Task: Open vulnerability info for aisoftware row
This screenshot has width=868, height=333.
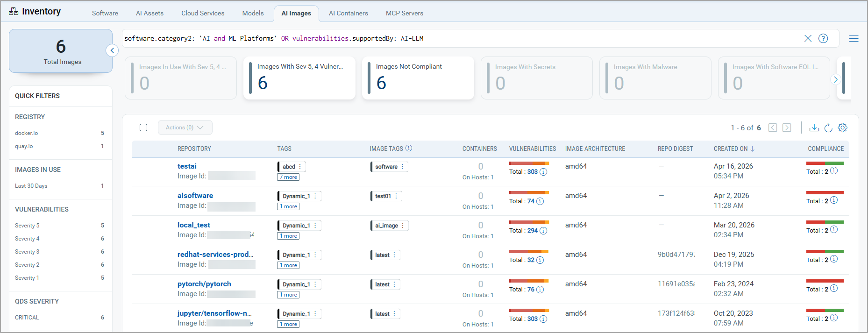Action: tap(540, 201)
